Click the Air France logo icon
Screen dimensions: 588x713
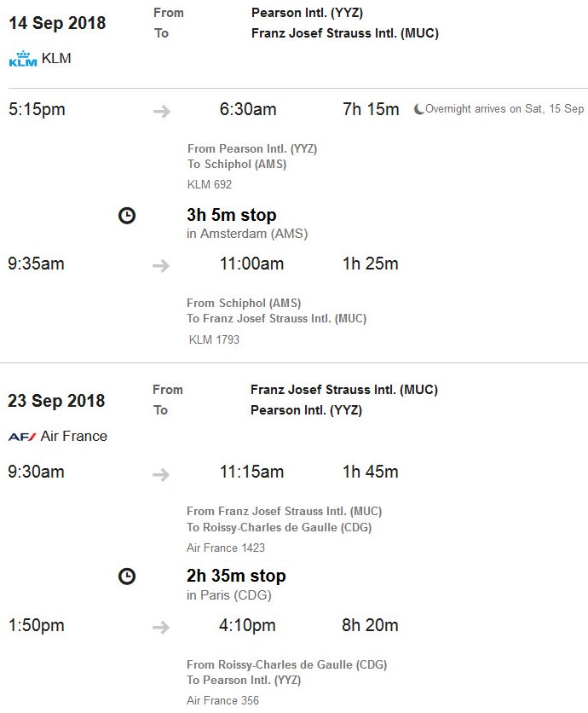pyautogui.click(x=22, y=437)
